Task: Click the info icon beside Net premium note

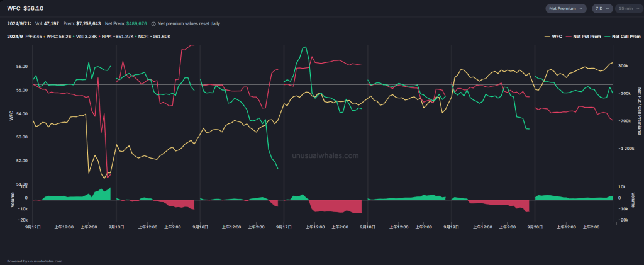Action: [154, 23]
